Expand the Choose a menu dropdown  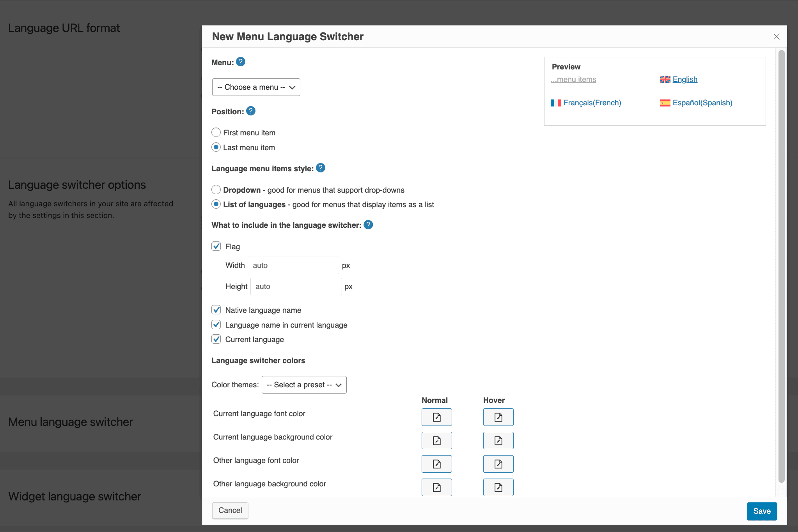[257, 87]
